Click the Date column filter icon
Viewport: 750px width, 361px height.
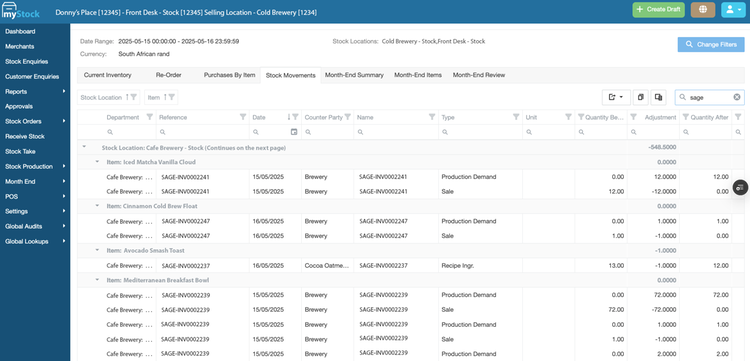coord(296,117)
